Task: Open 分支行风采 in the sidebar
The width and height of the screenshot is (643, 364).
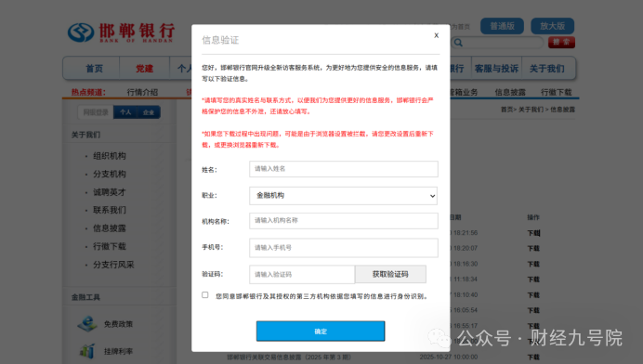Action: [x=113, y=265]
